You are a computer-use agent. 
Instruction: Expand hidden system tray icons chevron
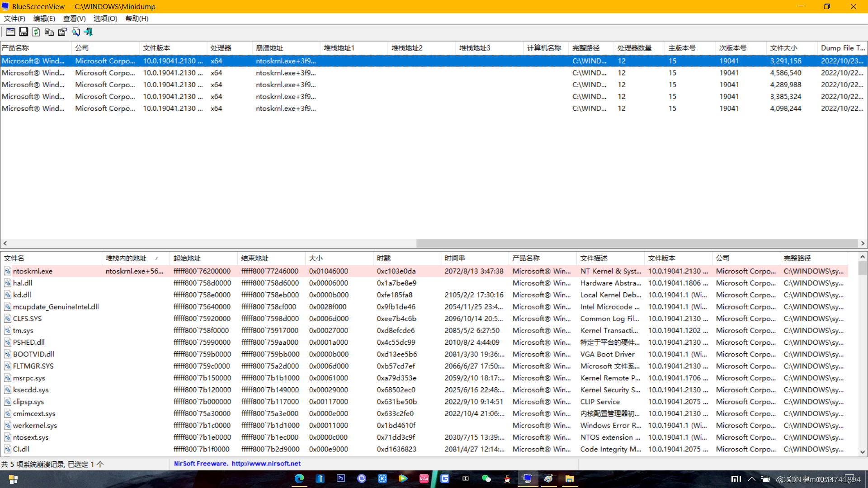pos(752,479)
